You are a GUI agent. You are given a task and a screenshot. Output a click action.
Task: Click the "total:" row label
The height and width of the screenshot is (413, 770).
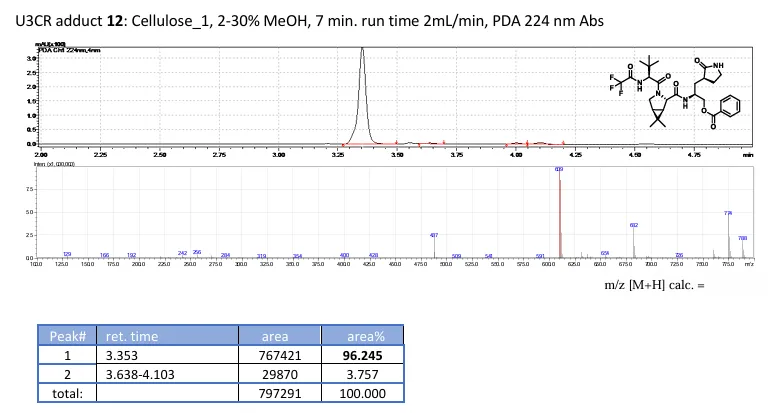tap(67, 393)
